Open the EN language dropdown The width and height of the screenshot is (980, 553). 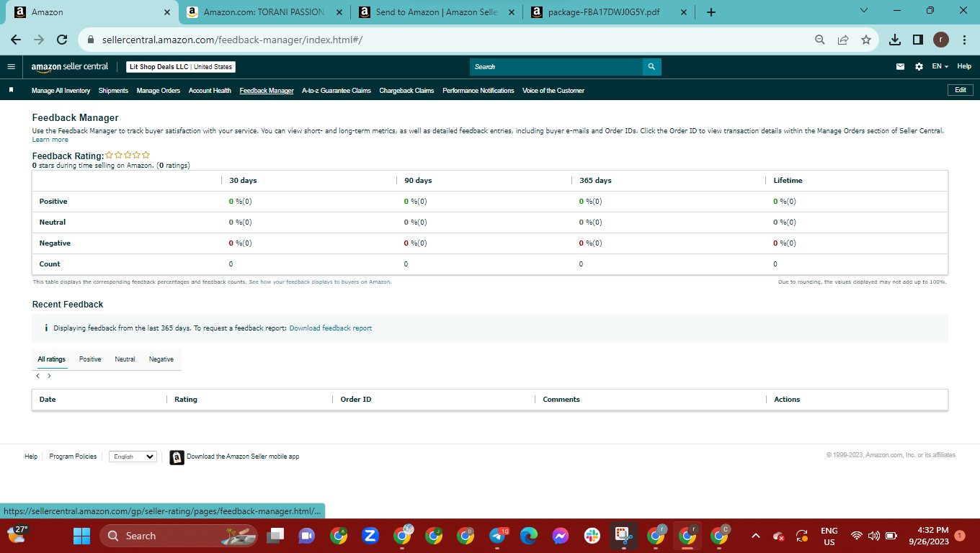pos(940,66)
